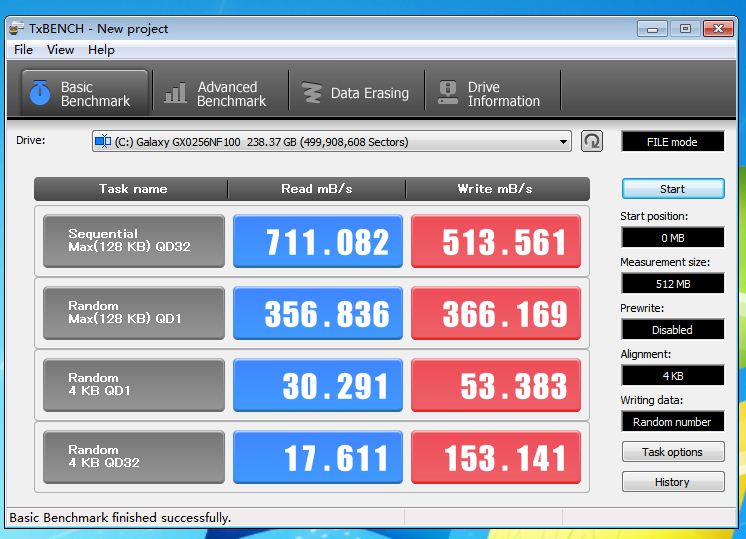Image resolution: width=746 pixels, height=539 pixels.
Task: Change Writing data Random number setting
Action: tap(673, 422)
